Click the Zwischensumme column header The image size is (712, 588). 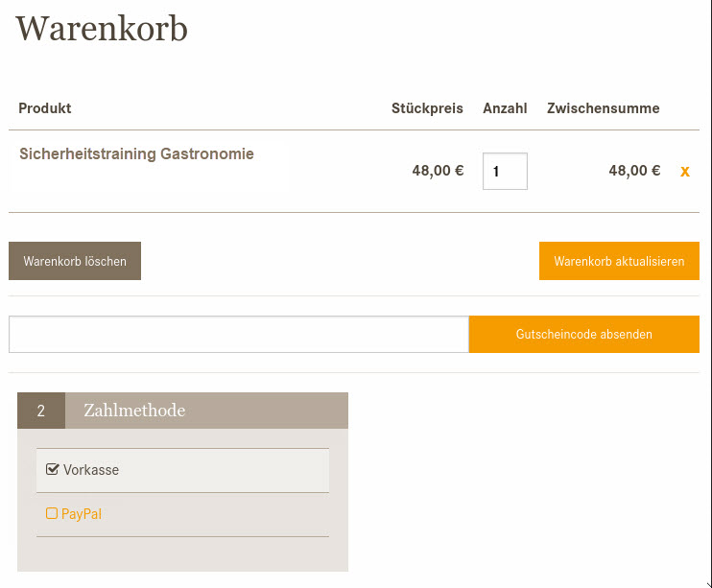point(603,108)
